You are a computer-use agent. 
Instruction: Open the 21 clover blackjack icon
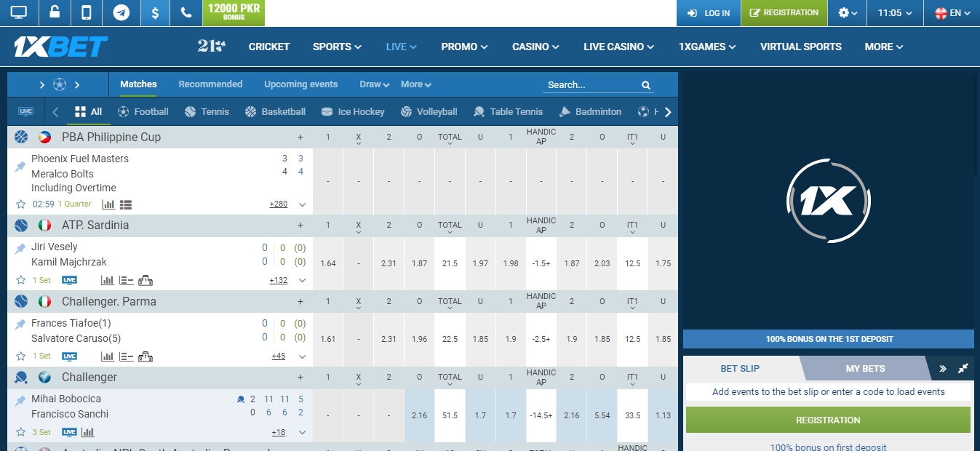(x=212, y=47)
